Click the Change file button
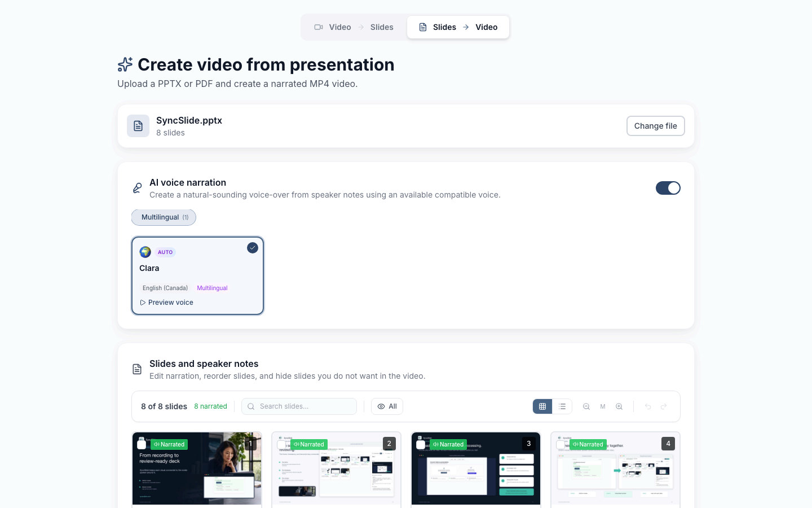Viewport: 812px width, 508px height. [655, 126]
